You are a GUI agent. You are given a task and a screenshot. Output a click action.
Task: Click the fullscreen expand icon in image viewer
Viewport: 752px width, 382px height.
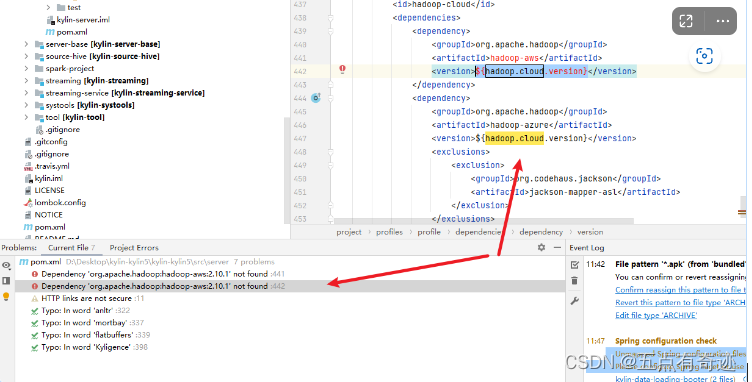pos(686,21)
